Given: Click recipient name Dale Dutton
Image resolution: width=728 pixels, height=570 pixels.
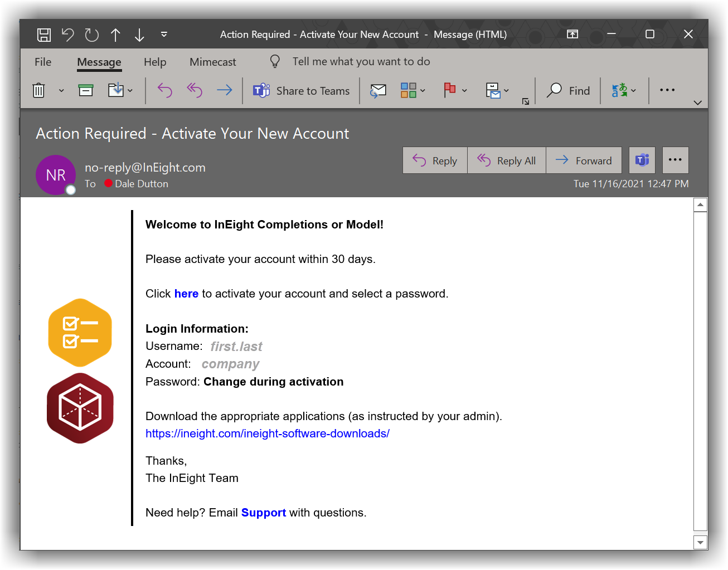Looking at the screenshot, I should (142, 184).
